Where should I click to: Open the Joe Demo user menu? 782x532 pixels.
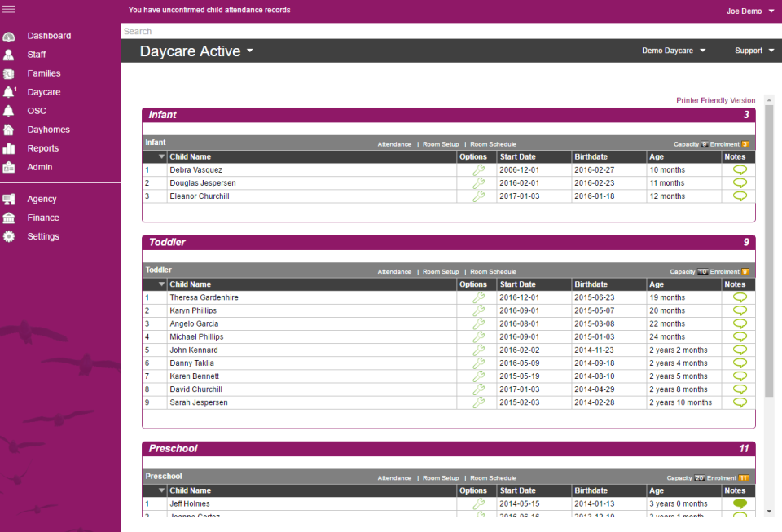[749, 11]
